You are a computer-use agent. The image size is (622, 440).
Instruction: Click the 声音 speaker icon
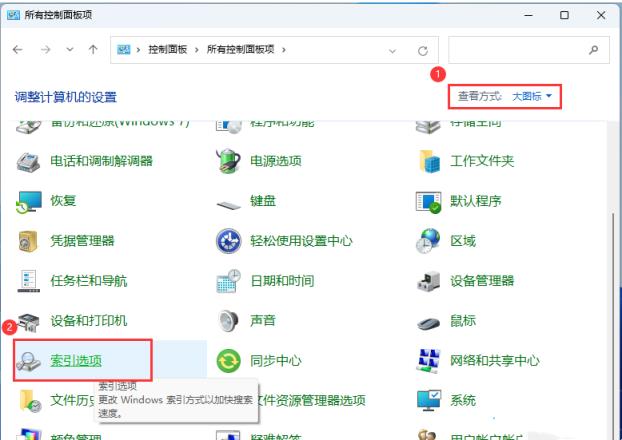coord(228,321)
